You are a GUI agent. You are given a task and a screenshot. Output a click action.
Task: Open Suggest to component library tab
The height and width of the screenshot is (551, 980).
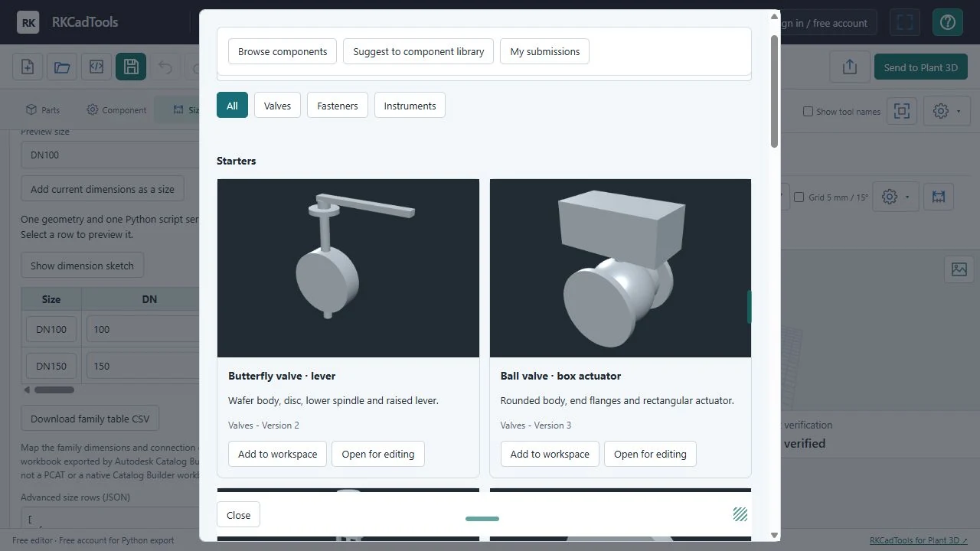pos(419,51)
